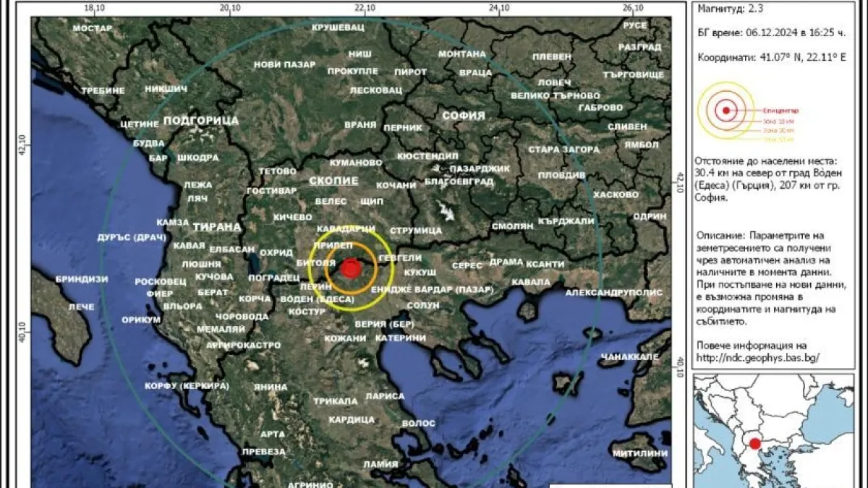The width and height of the screenshot is (868, 488).
Task: Click the ГАБРОВО city label
Action: click(600, 108)
